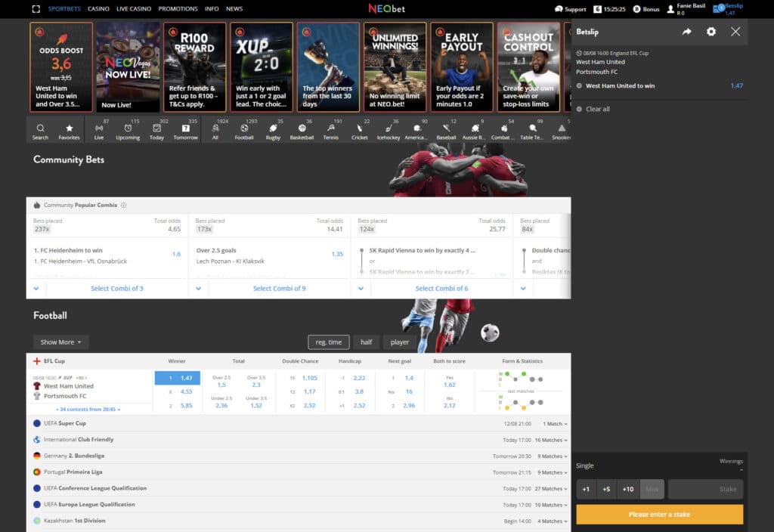Image resolution: width=774 pixels, height=532 pixels.
Task: Show Community Popular Combis info icon
Action: pyautogui.click(x=123, y=206)
